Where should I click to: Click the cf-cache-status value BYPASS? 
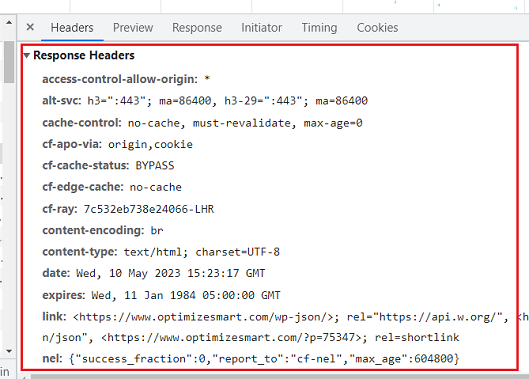pos(155,165)
